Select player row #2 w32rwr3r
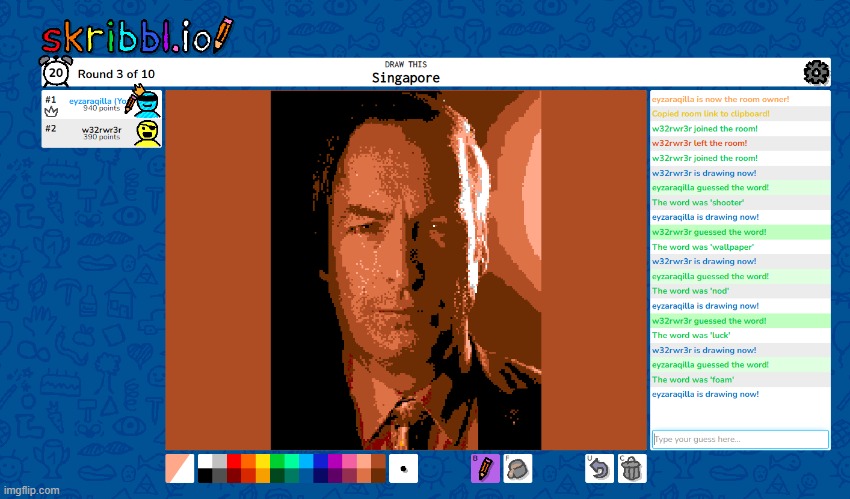The image size is (850, 499). coord(101,133)
